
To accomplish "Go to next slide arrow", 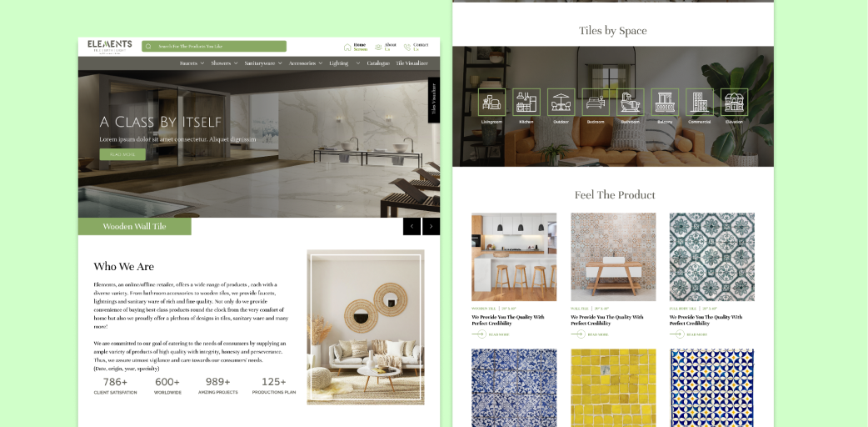I will [x=432, y=226].
